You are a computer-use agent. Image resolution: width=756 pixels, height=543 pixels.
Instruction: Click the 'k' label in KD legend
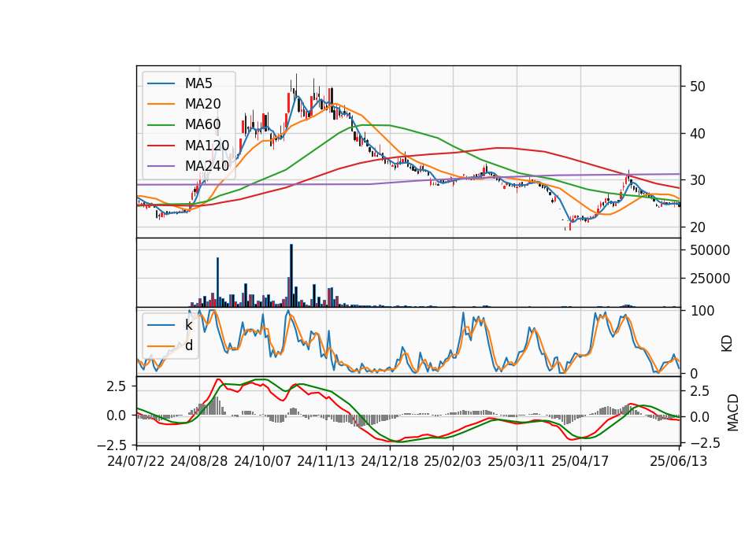(x=188, y=325)
